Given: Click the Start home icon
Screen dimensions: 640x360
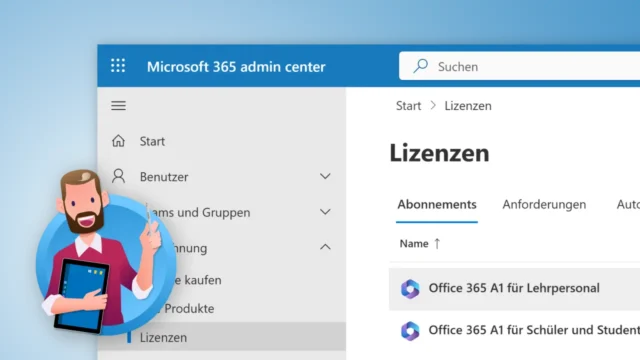Looking at the screenshot, I should point(118,141).
